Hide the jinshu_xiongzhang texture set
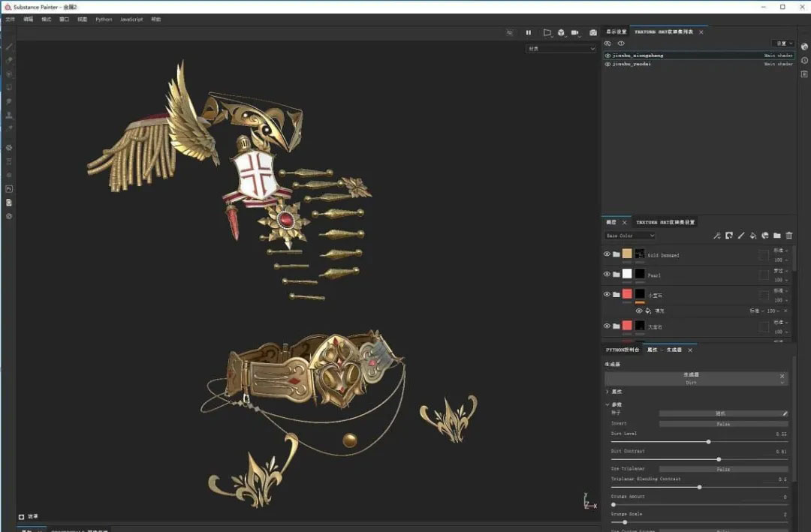 point(607,56)
